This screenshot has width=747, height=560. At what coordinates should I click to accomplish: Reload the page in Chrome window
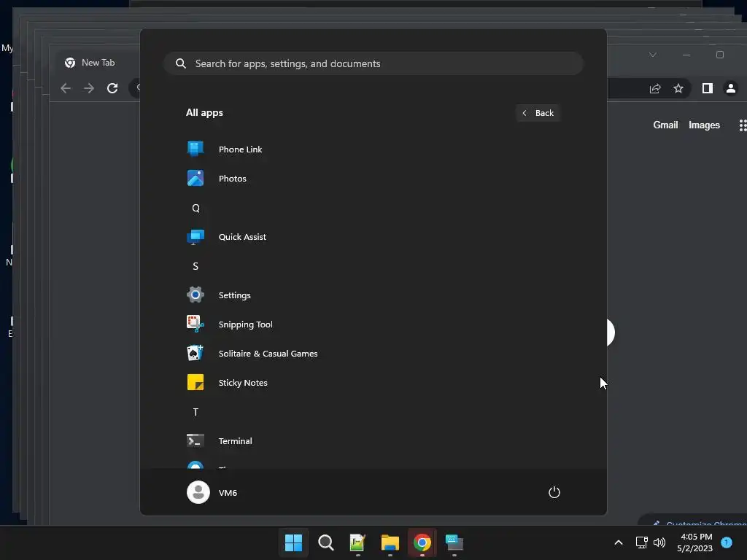click(x=112, y=88)
